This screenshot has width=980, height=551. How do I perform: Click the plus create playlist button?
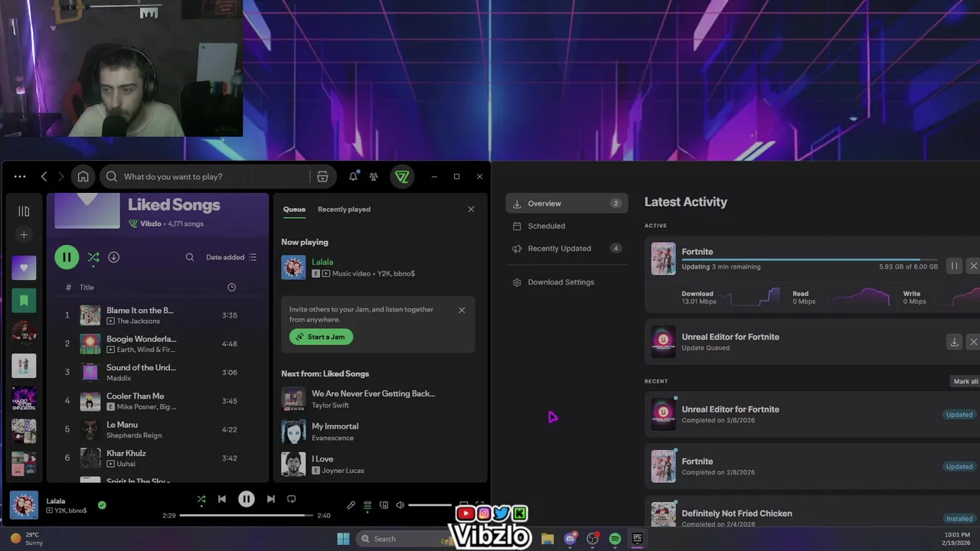24,235
